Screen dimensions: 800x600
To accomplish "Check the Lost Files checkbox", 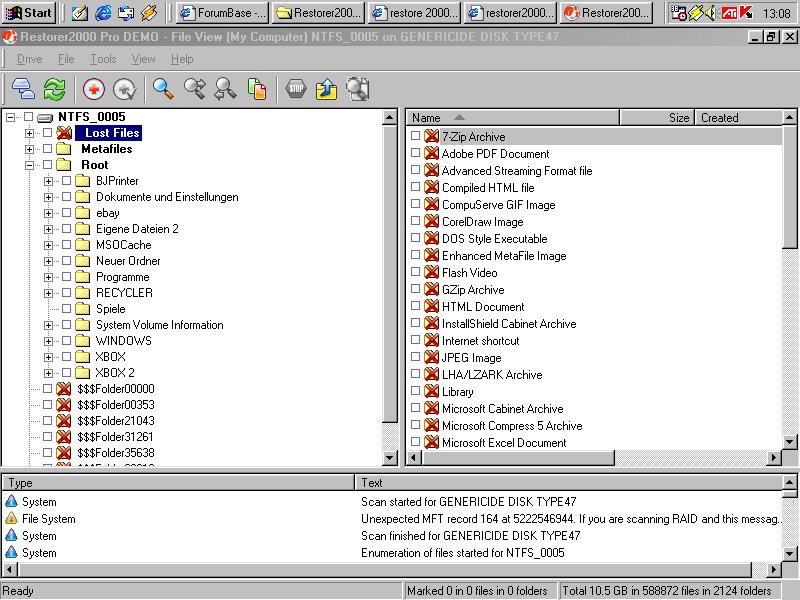I will click(x=47, y=133).
